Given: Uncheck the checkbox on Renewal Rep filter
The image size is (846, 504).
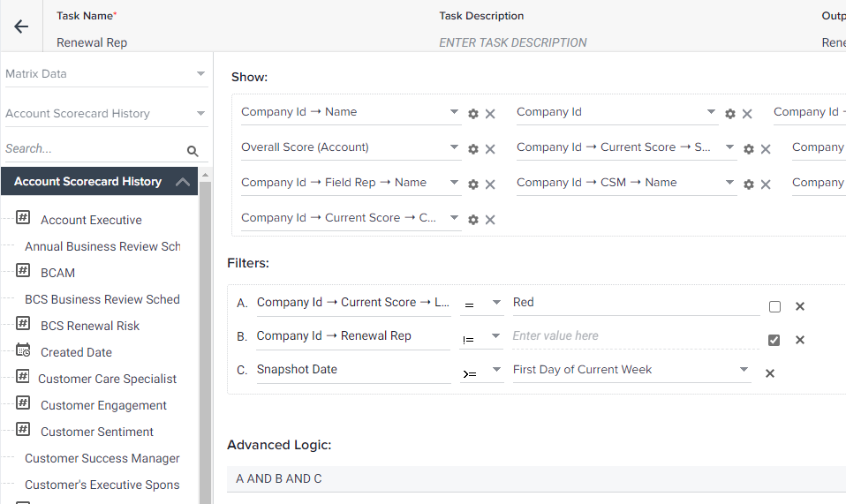Looking at the screenshot, I should pos(774,340).
